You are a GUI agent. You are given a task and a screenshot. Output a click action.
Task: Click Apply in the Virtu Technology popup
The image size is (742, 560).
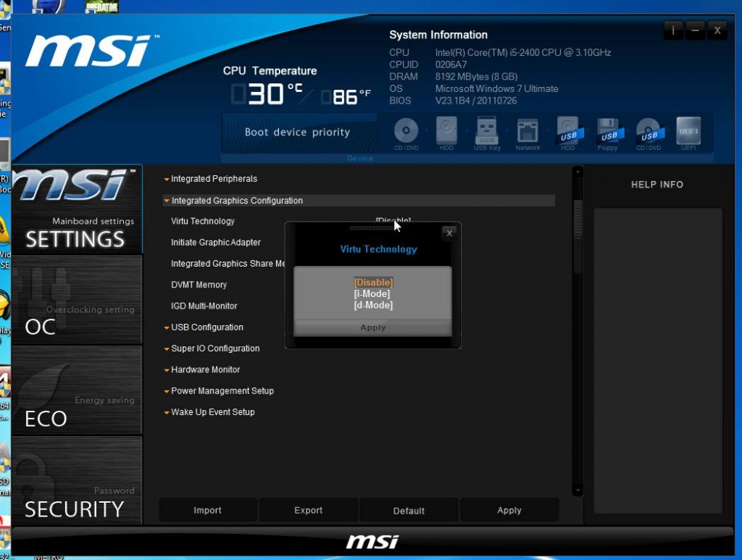(x=373, y=327)
